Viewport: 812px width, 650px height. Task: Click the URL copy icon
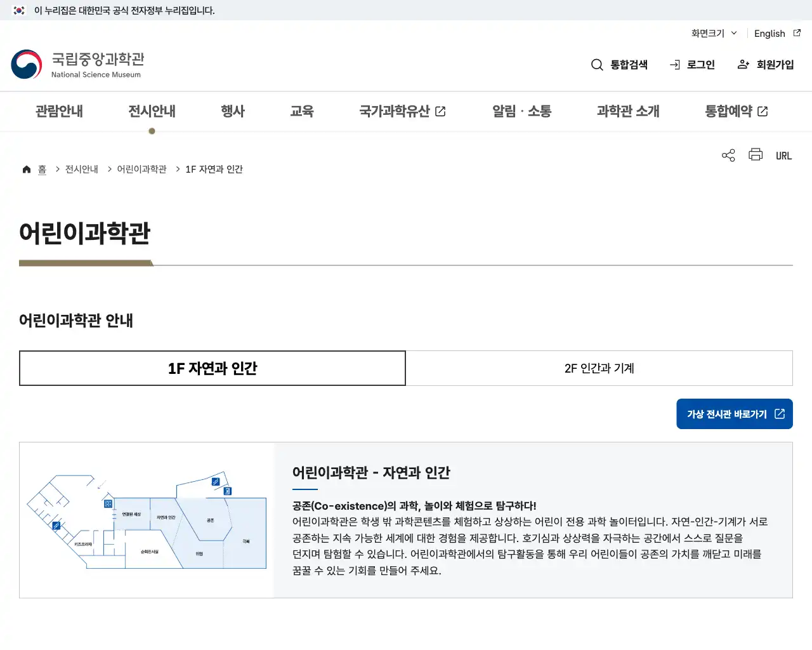click(783, 154)
